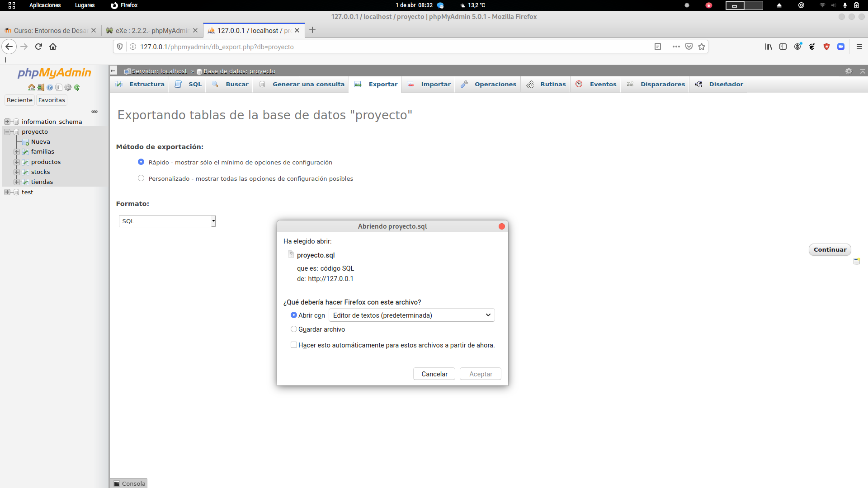Select Rápido export method radio

pos(141,162)
